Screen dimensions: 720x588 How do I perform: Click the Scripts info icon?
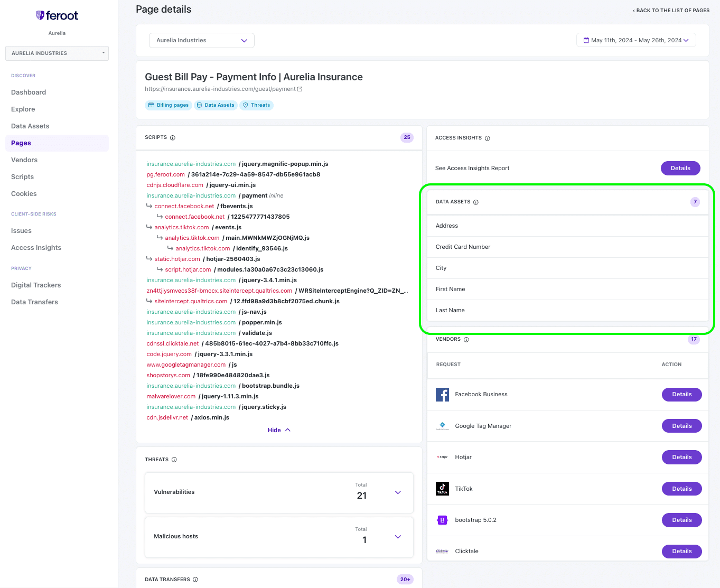(x=173, y=138)
